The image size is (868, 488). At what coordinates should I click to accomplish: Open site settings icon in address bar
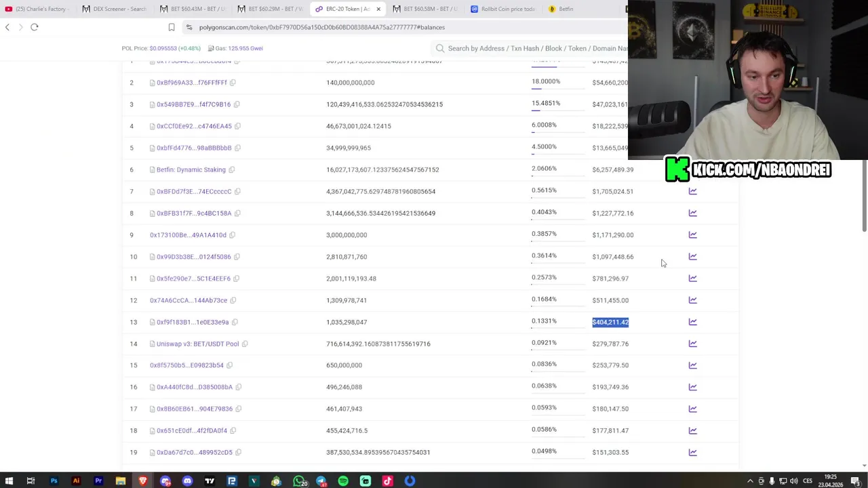190,27
